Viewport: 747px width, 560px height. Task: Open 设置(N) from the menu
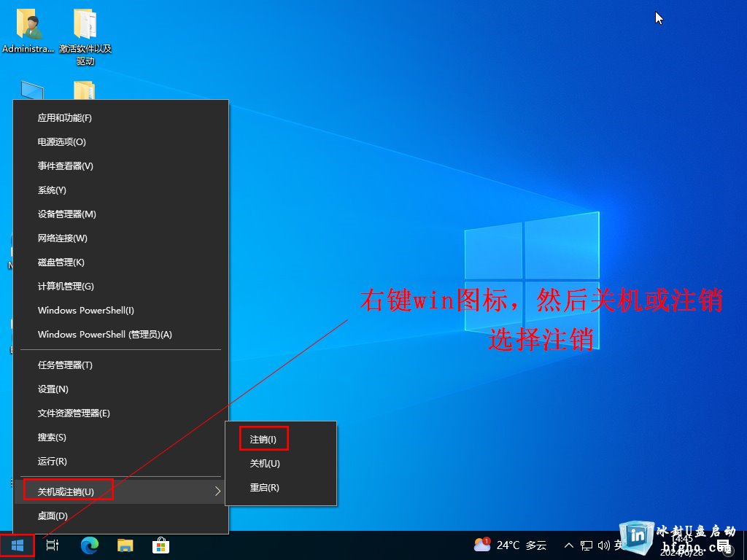121,389
